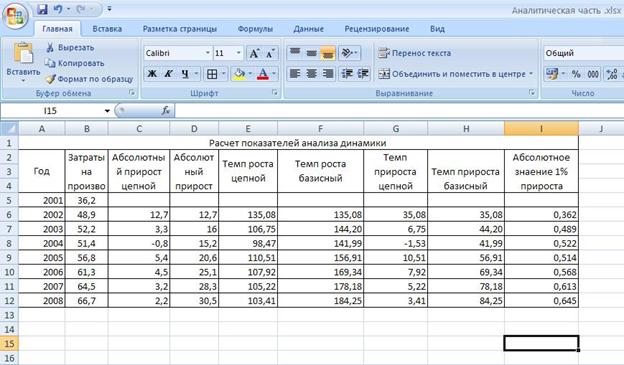Undo the last action

point(58,9)
